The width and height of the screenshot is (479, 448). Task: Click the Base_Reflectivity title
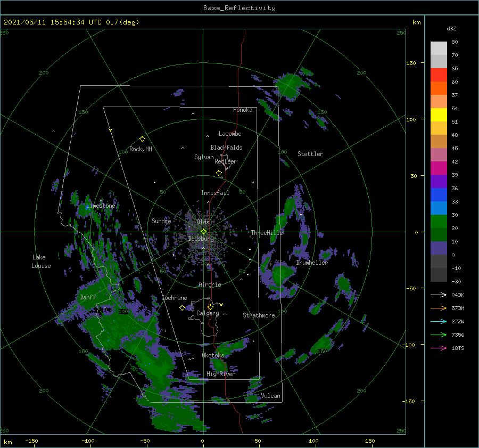tap(240, 8)
